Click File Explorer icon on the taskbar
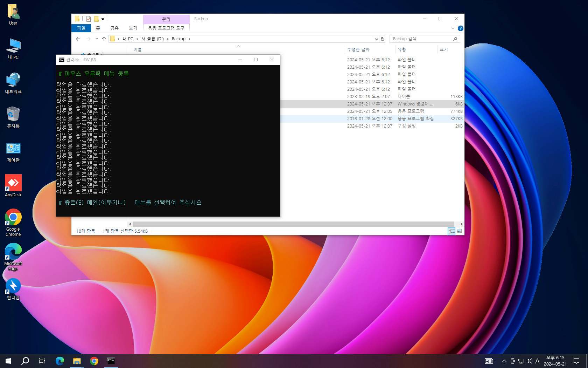This screenshot has height=368, width=588. pos(77,361)
